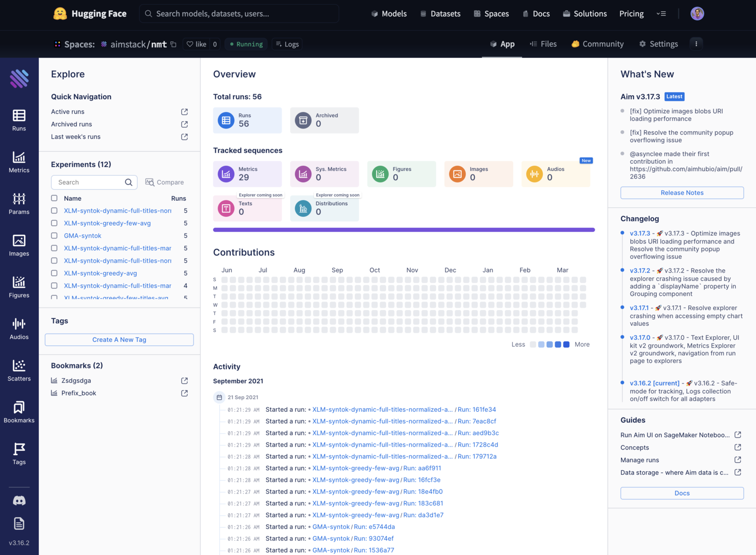Open Logs for the space
Viewport: 756px width, 555px height.
pos(287,44)
